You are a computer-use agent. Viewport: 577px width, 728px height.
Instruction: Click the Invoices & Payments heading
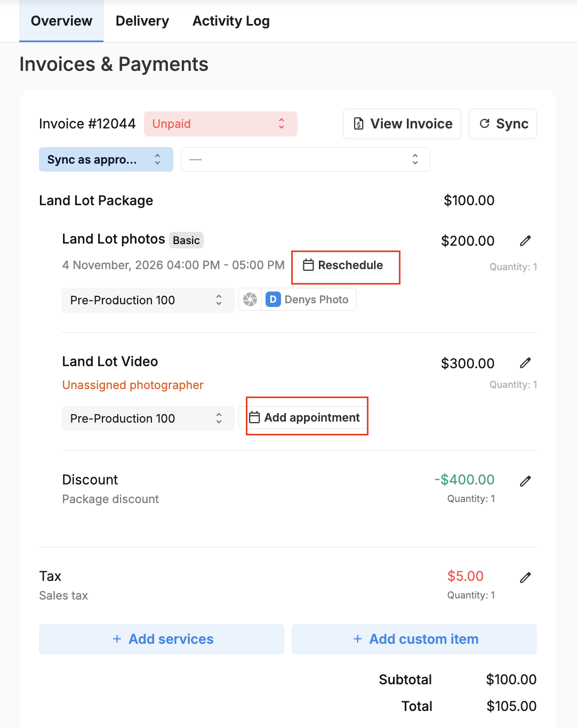click(114, 64)
